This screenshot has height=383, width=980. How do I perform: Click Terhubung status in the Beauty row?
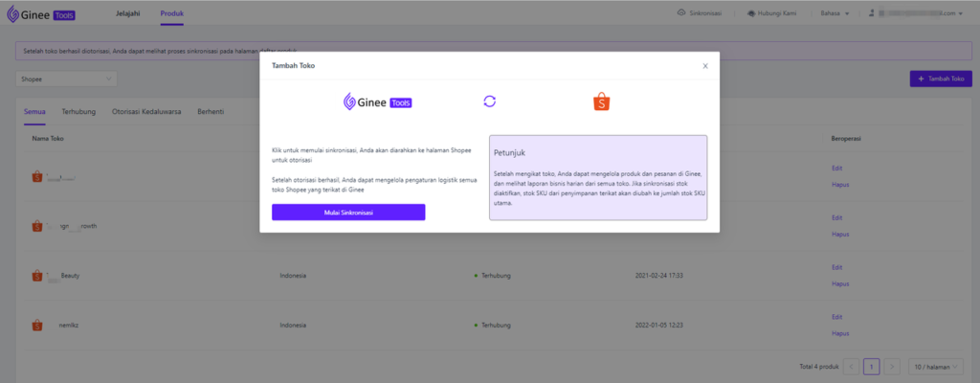[x=496, y=276]
